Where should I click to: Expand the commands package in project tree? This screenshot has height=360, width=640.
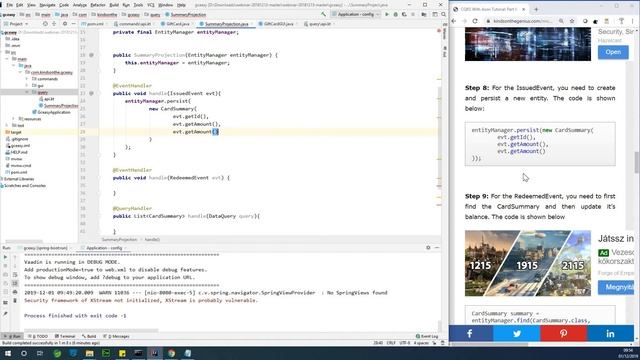pos(27,79)
